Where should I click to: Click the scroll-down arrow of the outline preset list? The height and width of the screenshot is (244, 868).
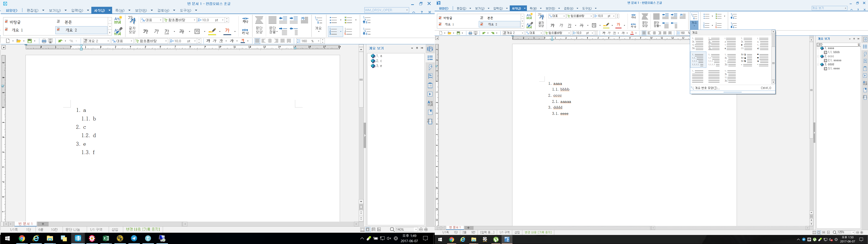(x=773, y=82)
